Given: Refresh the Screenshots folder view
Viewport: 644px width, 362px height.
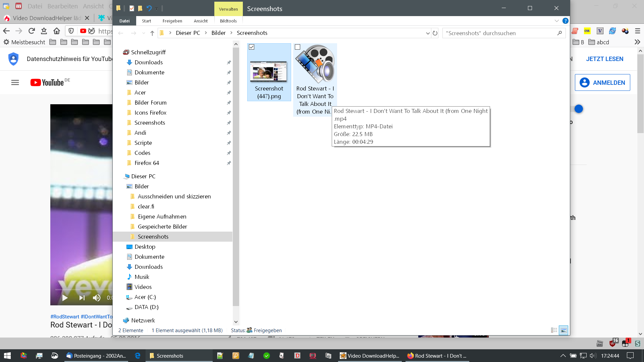Looking at the screenshot, I should pos(435,33).
